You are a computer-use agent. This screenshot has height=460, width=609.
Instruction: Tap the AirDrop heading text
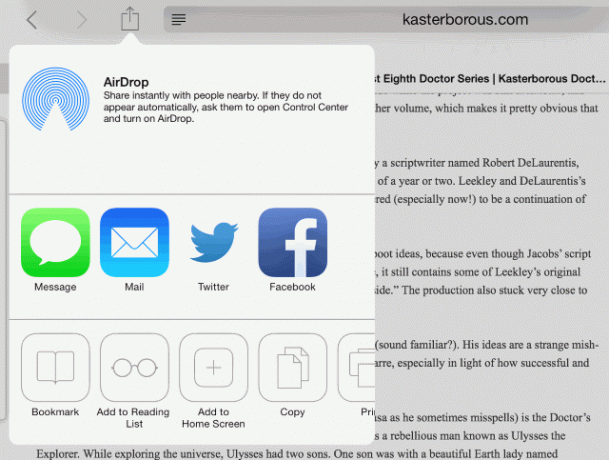click(x=126, y=82)
